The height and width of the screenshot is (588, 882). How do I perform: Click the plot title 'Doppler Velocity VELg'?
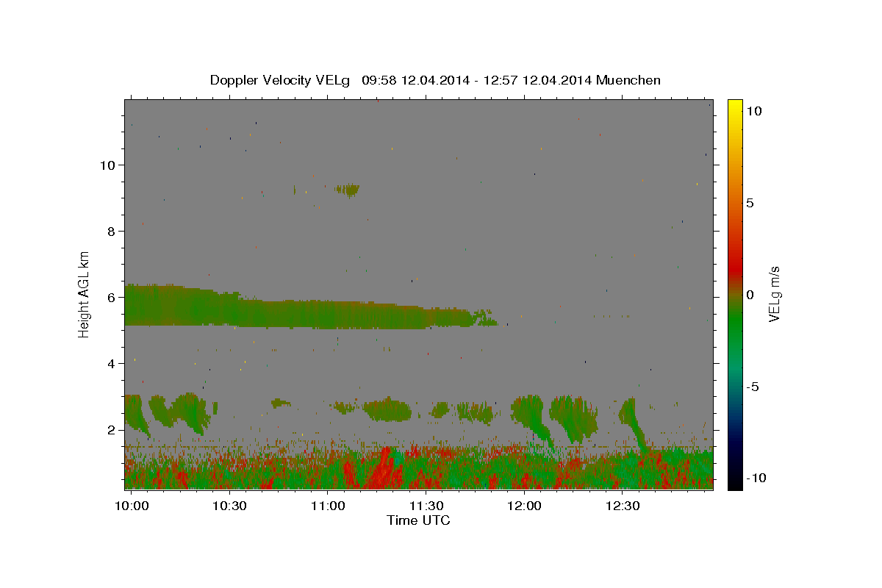pos(280,80)
